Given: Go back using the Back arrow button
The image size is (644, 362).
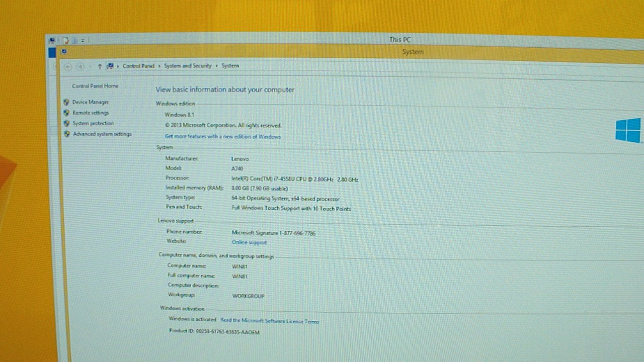Looking at the screenshot, I should click(68, 66).
